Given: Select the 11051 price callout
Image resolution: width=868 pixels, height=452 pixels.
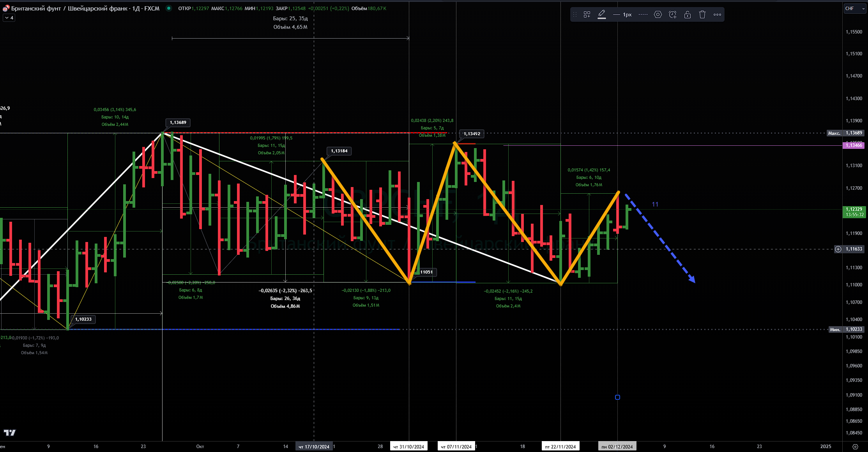Looking at the screenshot, I should coord(426,272).
